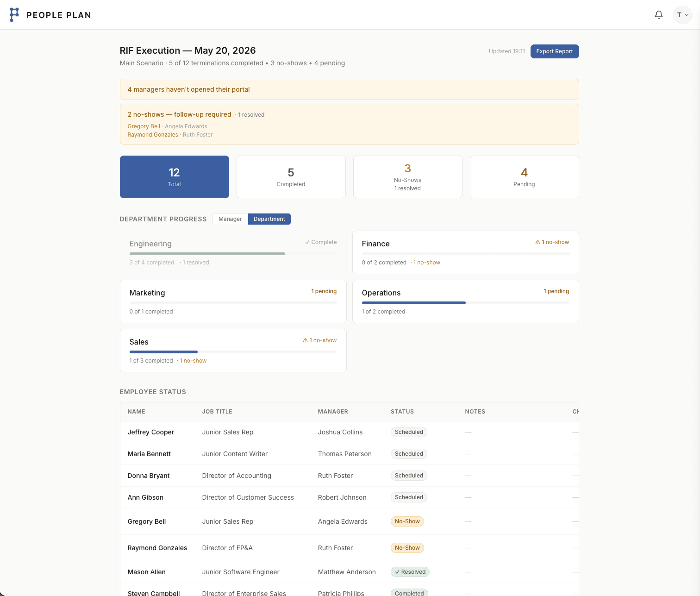Screen dimensions: 700x596
Task: Click the Engineering progress bar
Action: coord(233,254)
